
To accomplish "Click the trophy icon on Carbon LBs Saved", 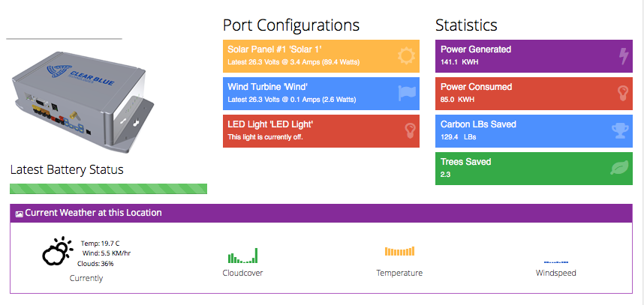I will point(620,130).
